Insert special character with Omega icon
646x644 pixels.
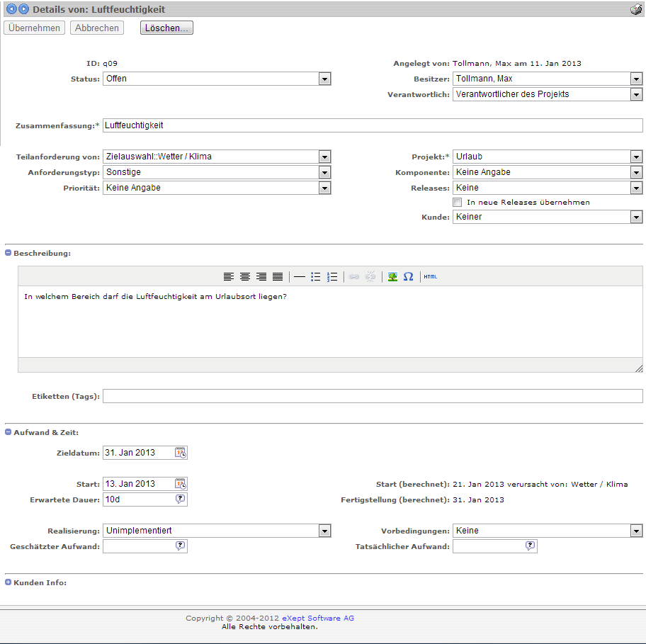coord(408,276)
